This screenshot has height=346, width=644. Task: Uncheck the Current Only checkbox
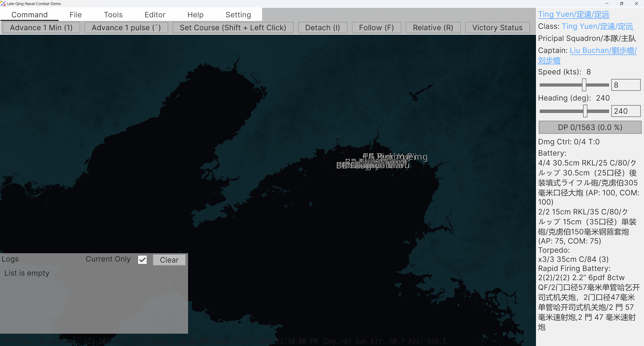142,260
